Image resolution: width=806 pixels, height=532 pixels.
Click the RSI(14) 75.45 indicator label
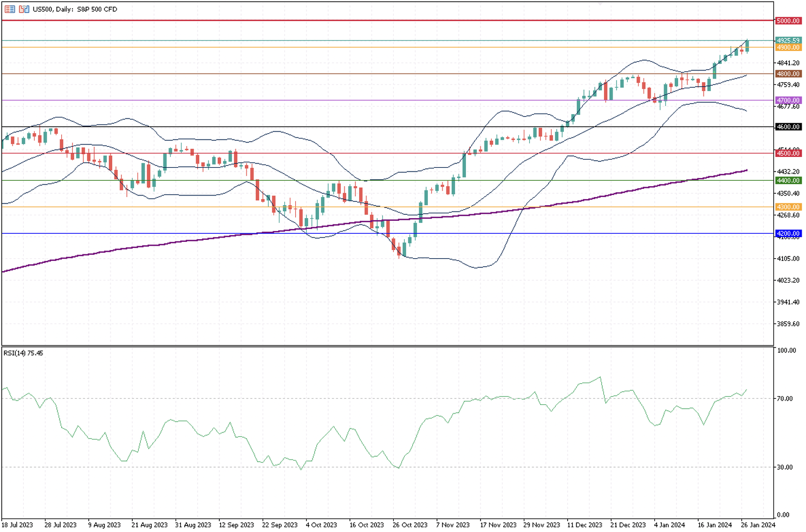pyautogui.click(x=23, y=353)
